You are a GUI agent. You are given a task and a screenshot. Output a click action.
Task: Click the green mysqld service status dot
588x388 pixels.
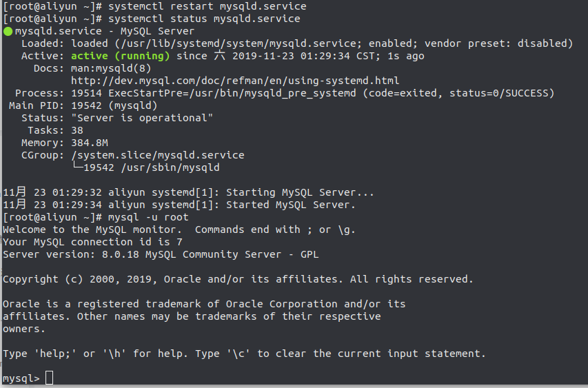point(8,32)
